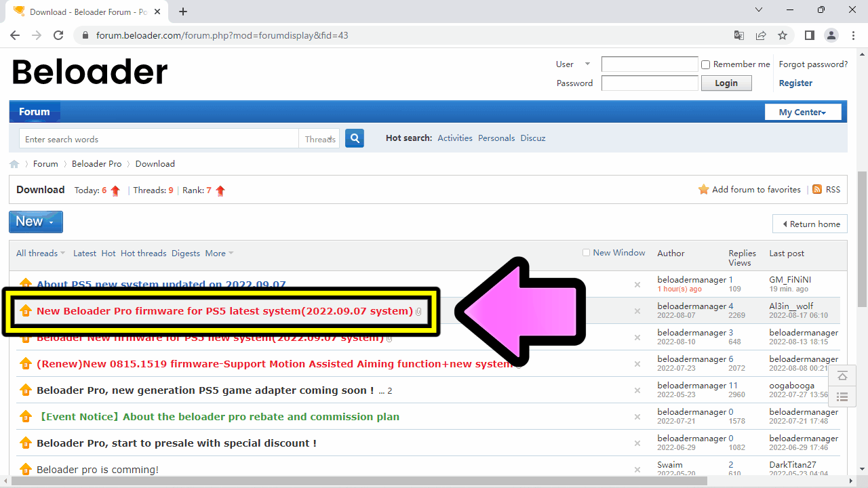Click the Add forum to favorites star
Viewport: 868px width, 488px height.
[x=704, y=190]
